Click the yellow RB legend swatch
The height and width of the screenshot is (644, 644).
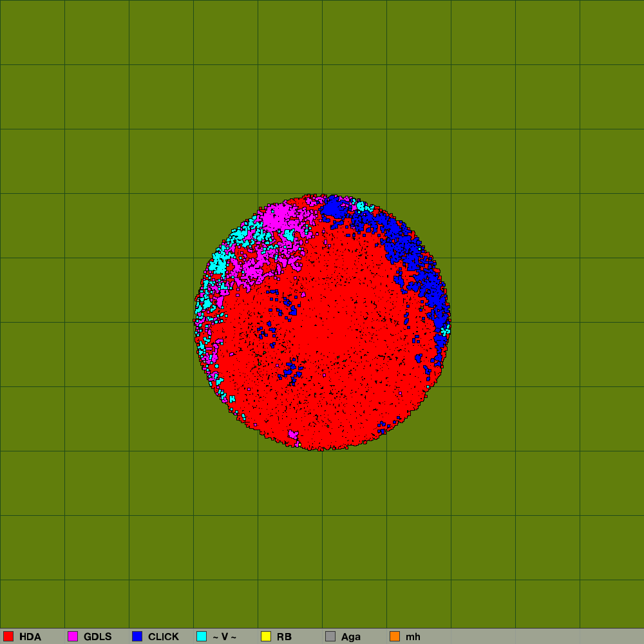click(266, 636)
